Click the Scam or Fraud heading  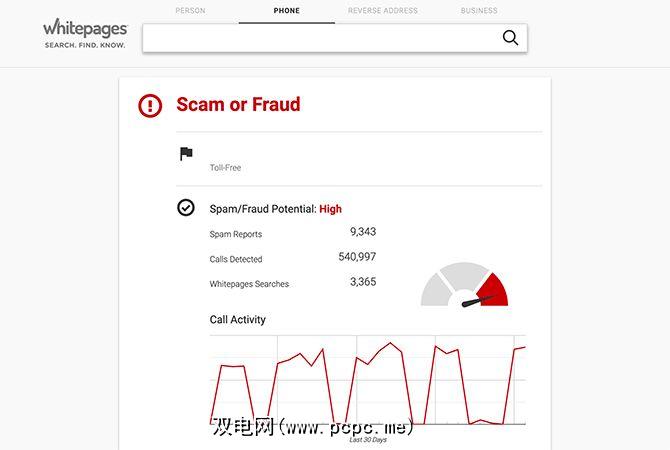tap(238, 105)
